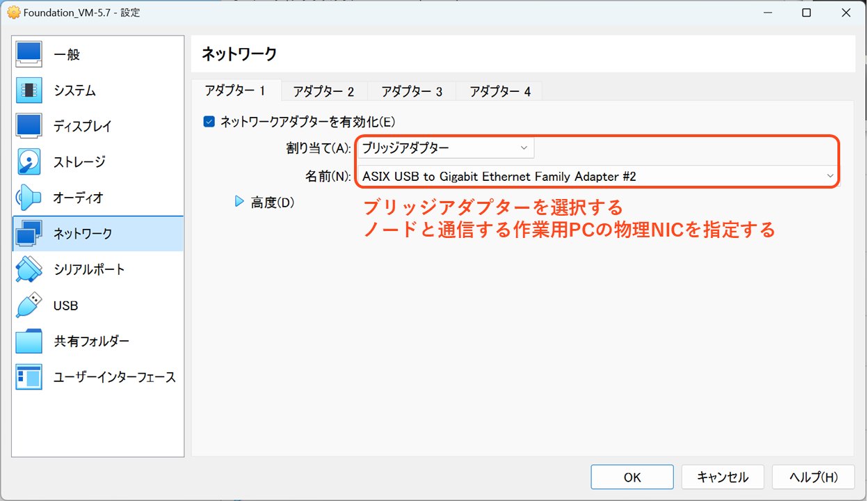Open the 名前 ASIX adapter dropdown

point(597,176)
